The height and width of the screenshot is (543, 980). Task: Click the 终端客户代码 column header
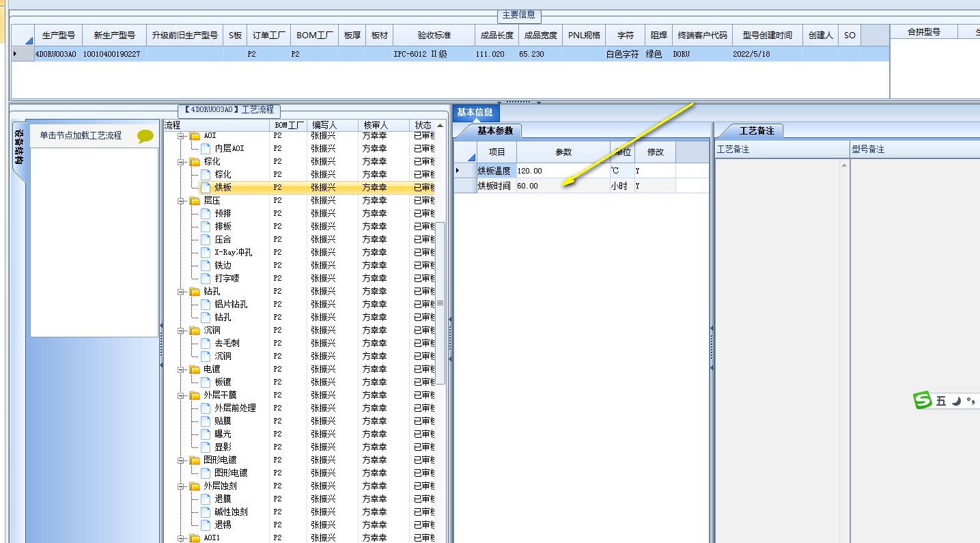pos(703,36)
